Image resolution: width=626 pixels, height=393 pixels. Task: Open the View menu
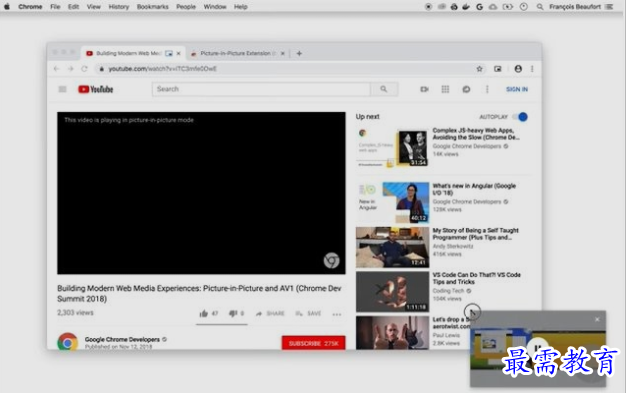94,7
